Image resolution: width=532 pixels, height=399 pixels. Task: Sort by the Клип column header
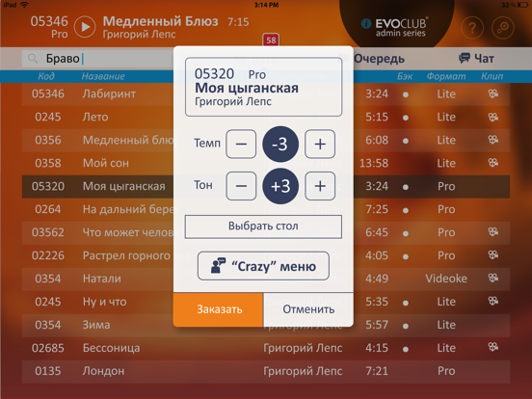click(492, 76)
